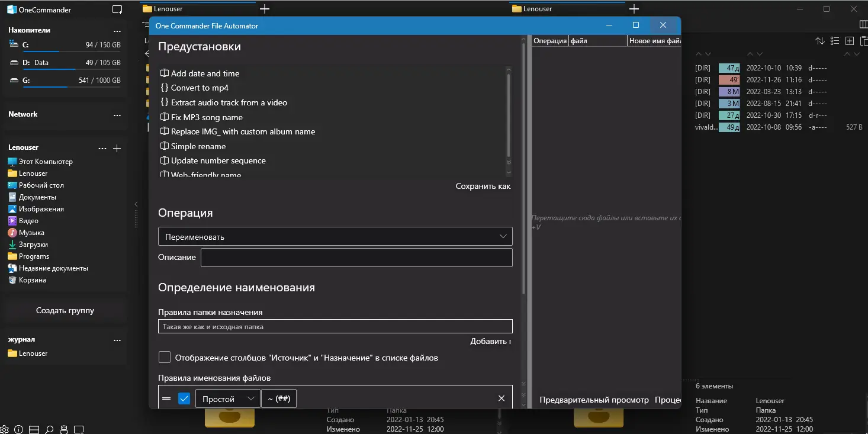
Task: Click date column sort-down arrow in right pane
Action: [x=760, y=54]
